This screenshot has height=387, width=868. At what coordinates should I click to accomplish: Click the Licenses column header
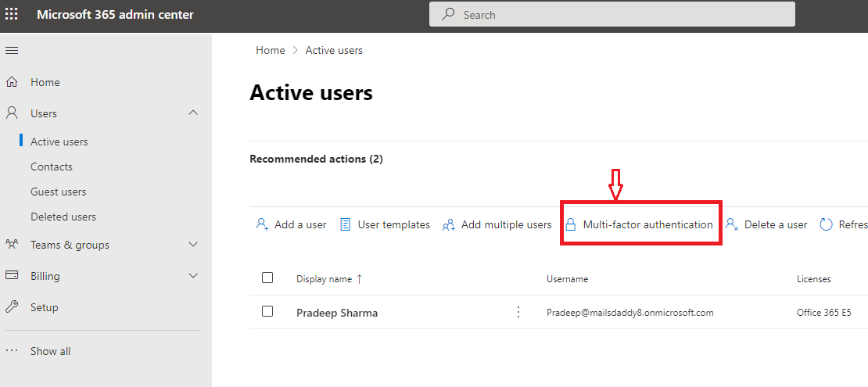(814, 279)
